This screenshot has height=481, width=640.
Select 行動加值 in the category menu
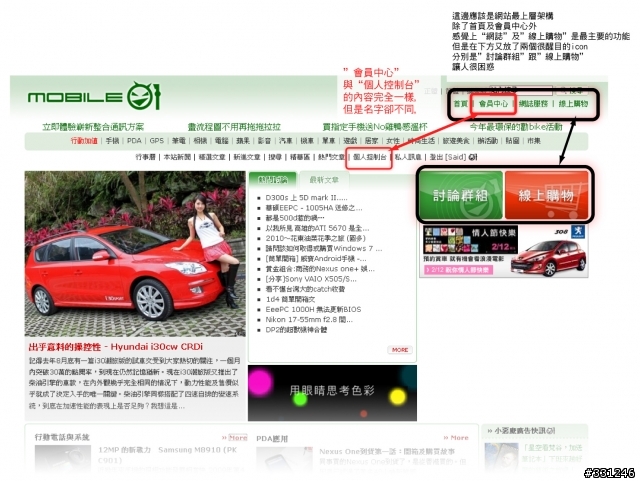[84, 141]
